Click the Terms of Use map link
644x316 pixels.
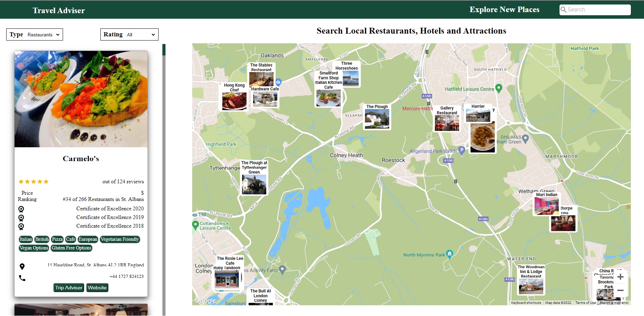coord(585,303)
